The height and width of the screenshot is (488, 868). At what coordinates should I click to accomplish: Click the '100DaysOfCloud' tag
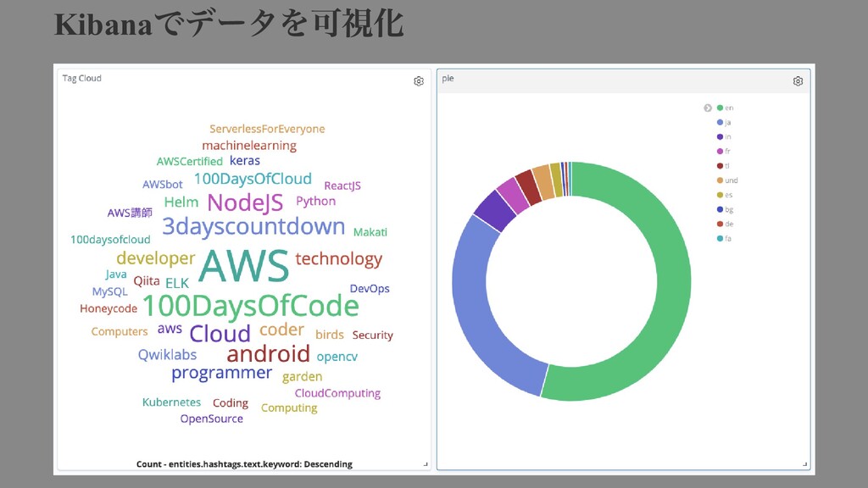(253, 179)
